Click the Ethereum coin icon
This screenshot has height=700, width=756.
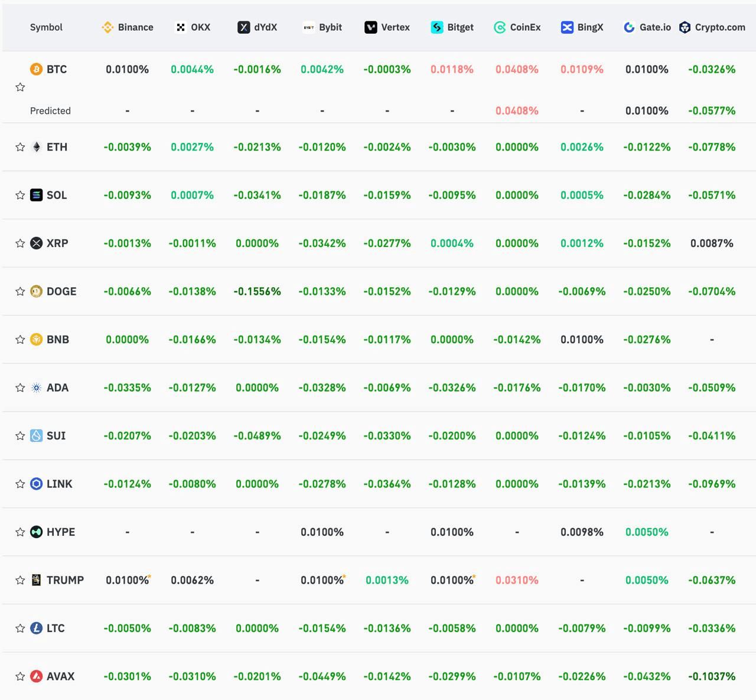tap(37, 147)
